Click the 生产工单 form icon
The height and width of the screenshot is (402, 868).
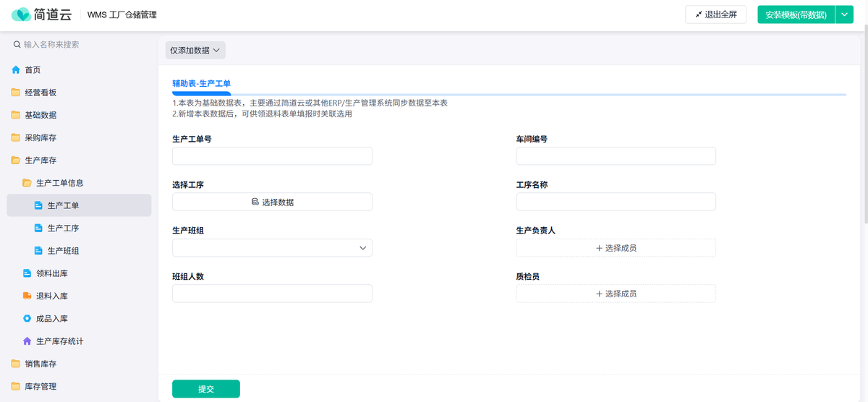pos(38,205)
